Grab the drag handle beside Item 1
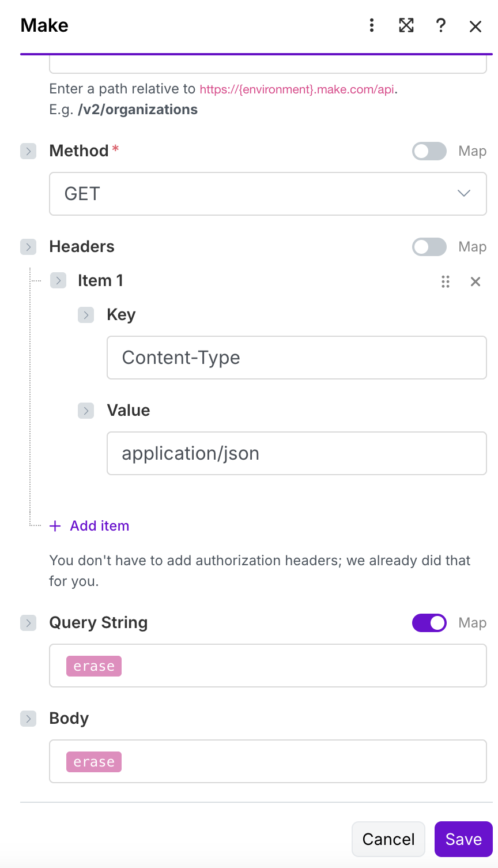498x868 pixels. tap(446, 281)
